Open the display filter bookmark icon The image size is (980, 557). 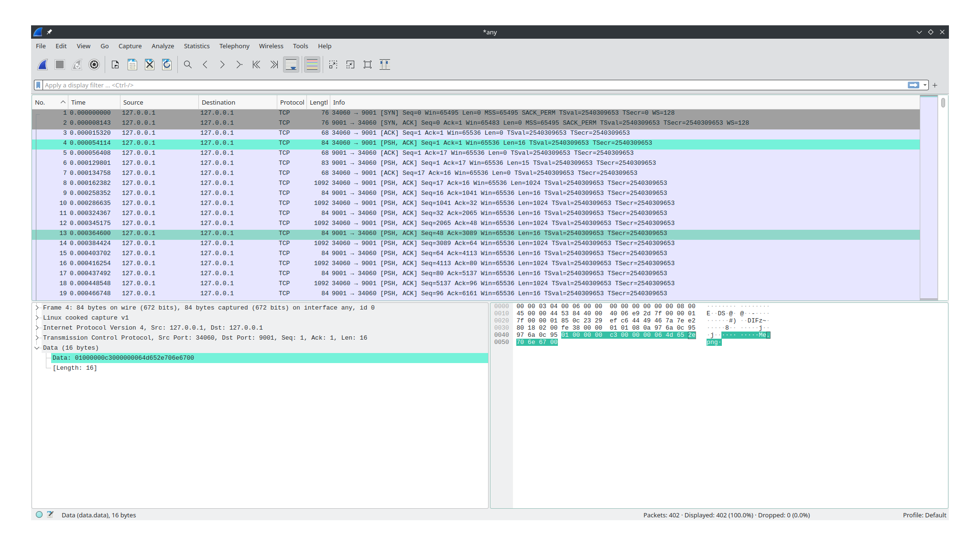38,85
